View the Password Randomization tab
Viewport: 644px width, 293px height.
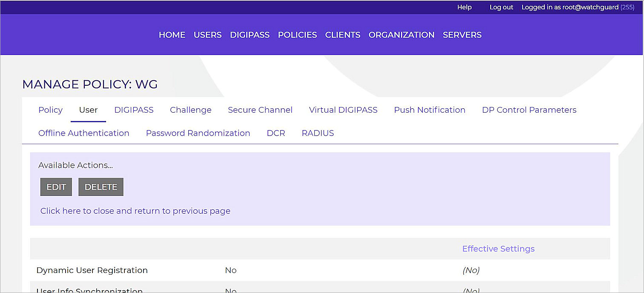coord(198,133)
